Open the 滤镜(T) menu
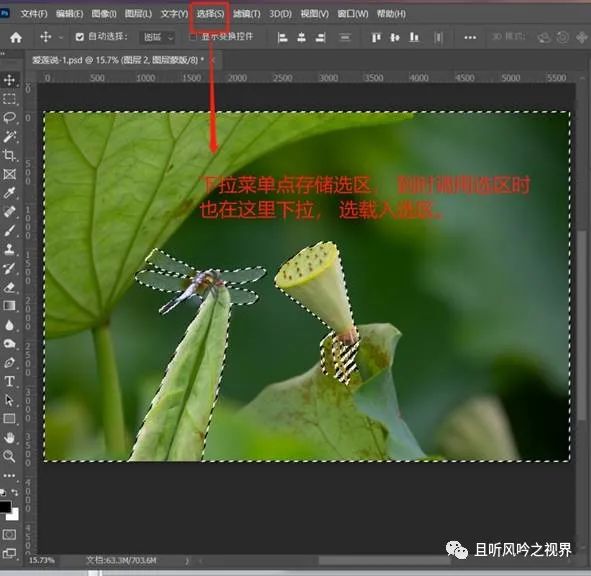 tap(247, 14)
